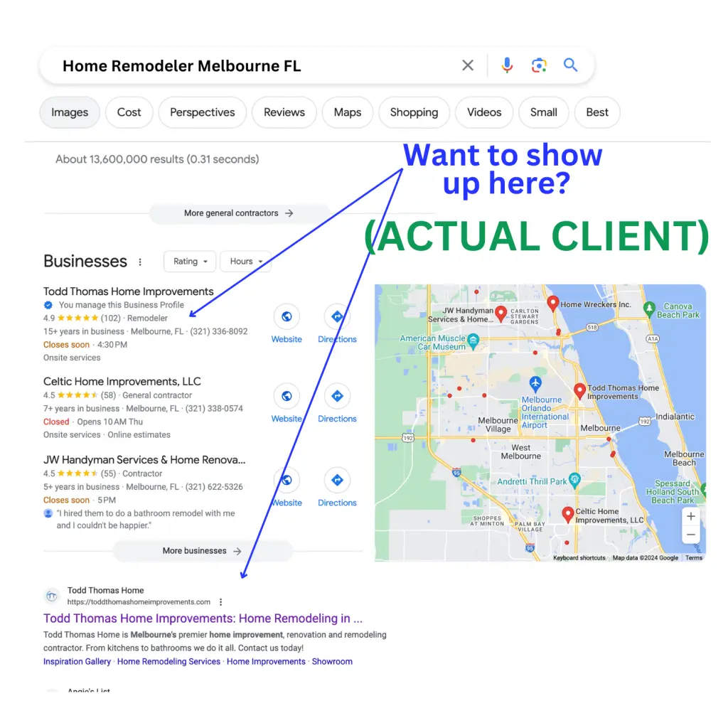Click Andretti Thrill Park map marker
This screenshot has height=728, width=728.
[x=574, y=481]
